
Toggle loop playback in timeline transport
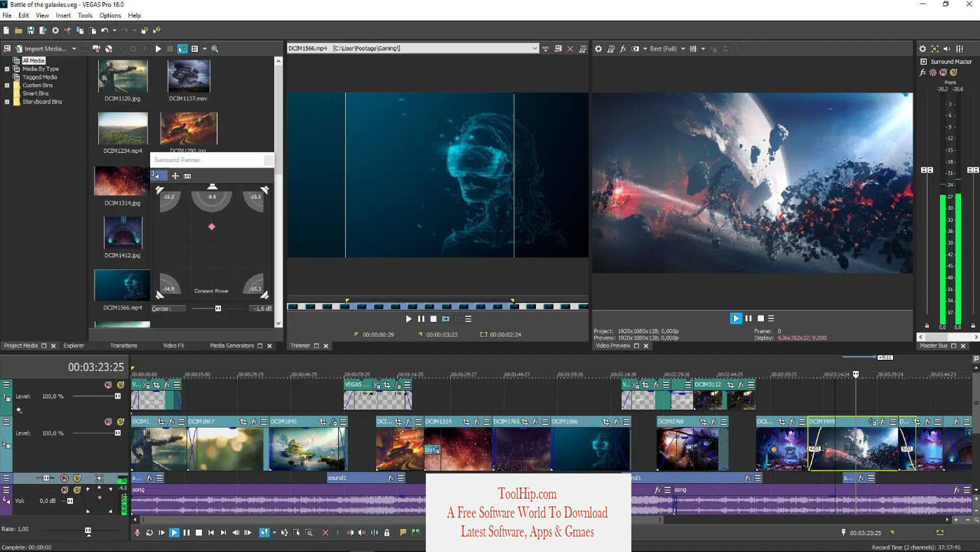point(149,533)
